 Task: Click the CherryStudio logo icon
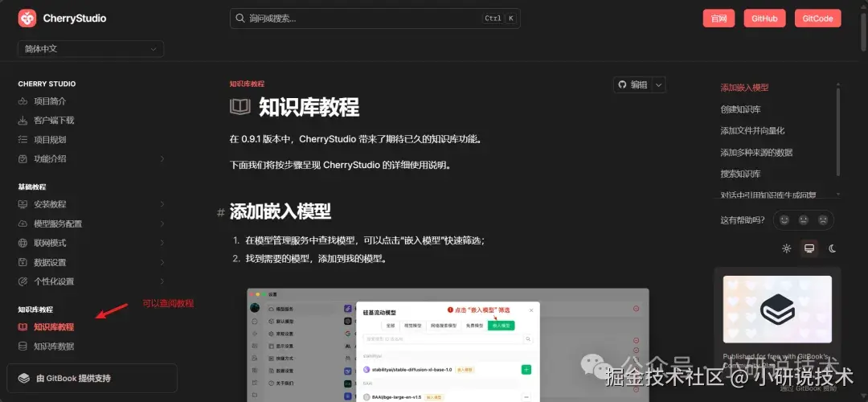(27, 18)
